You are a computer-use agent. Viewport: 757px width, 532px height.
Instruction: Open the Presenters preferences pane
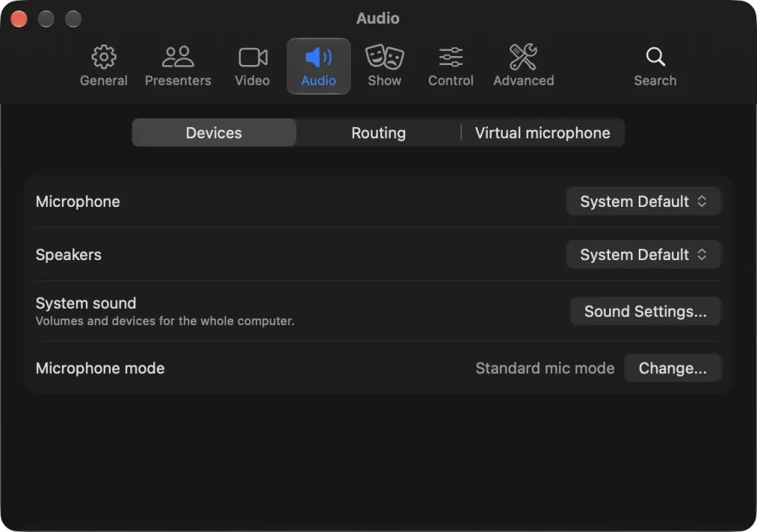point(177,66)
